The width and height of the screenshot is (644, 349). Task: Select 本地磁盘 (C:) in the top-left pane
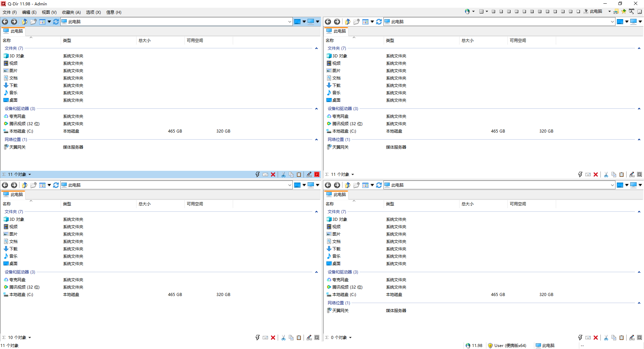click(21, 131)
